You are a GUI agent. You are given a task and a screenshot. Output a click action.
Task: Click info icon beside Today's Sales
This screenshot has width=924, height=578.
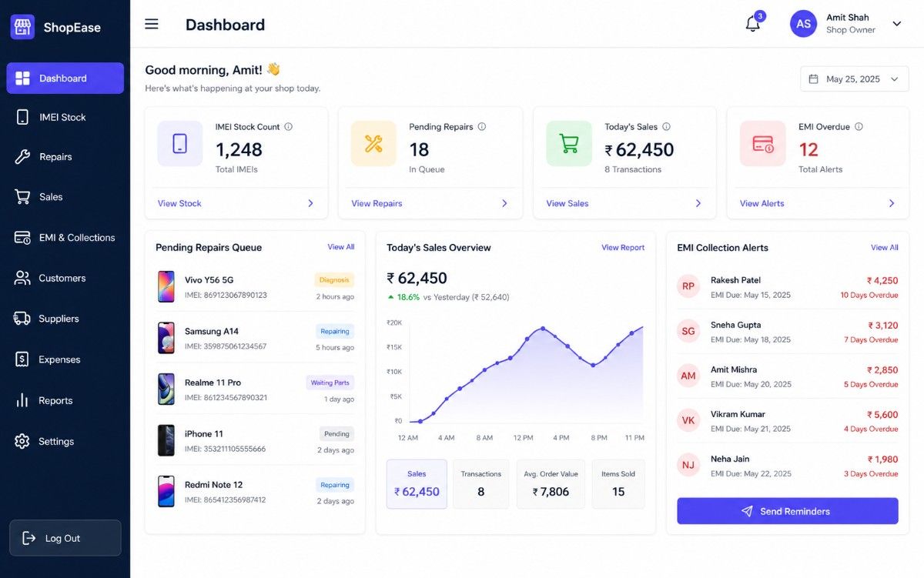coord(666,127)
